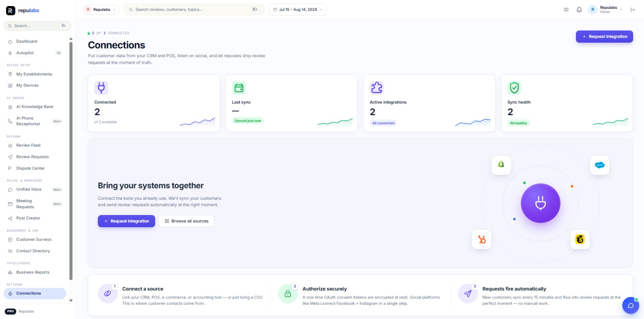
Task: Click the logout icon in header
Action: (633, 10)
